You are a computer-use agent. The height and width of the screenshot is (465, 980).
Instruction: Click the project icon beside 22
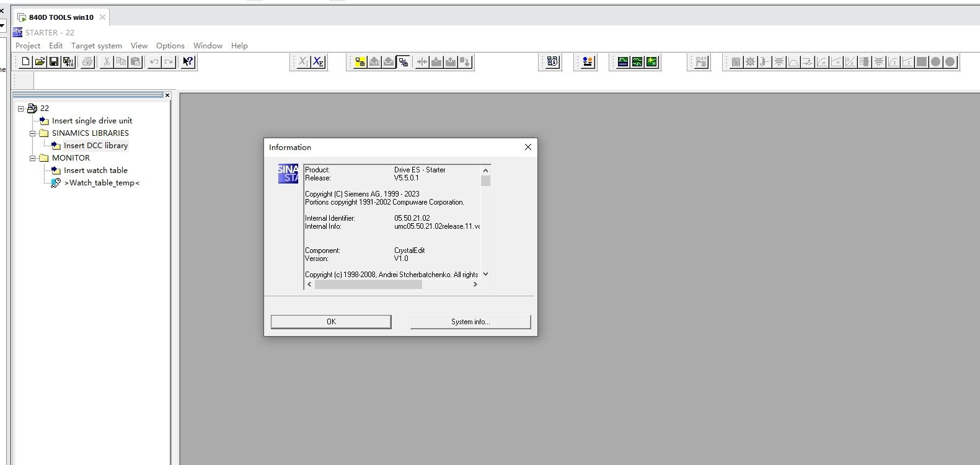pos(32,108)
